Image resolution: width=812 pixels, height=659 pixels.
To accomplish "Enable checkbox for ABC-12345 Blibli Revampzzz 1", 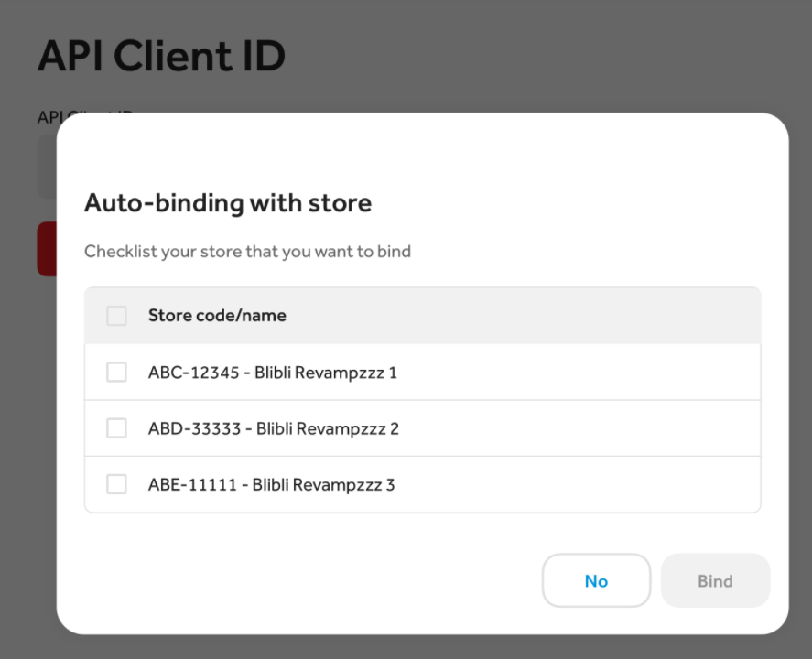I will pos(116,372).
